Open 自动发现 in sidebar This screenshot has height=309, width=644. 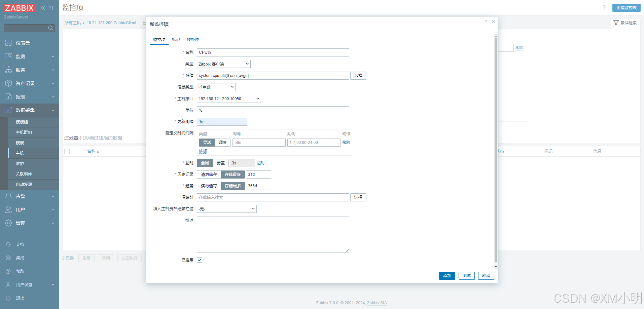(x=24, y=185)
